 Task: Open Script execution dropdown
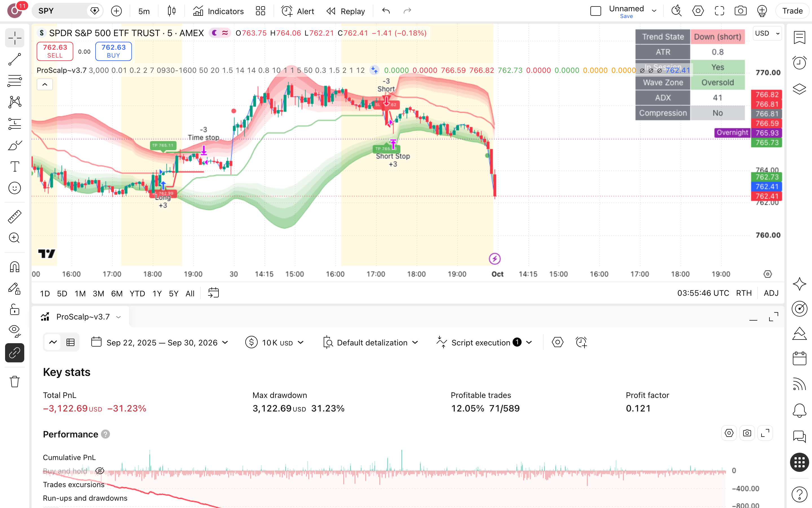click(484, 342)
